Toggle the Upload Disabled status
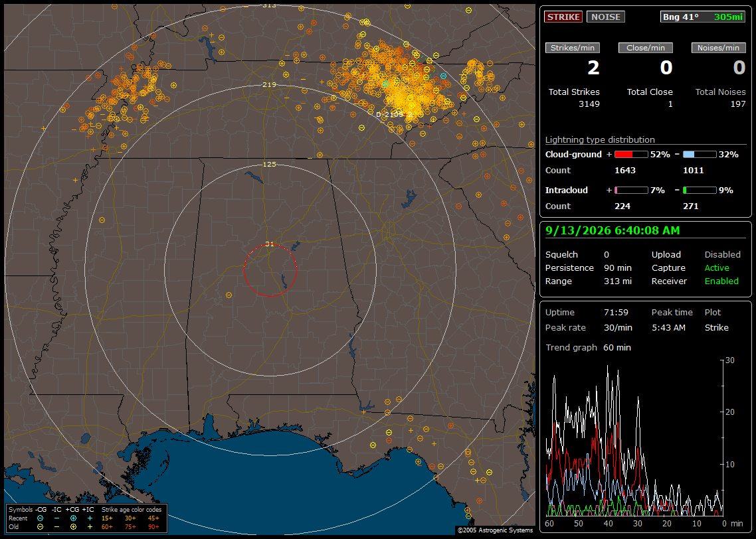 (x=722, y=254)
